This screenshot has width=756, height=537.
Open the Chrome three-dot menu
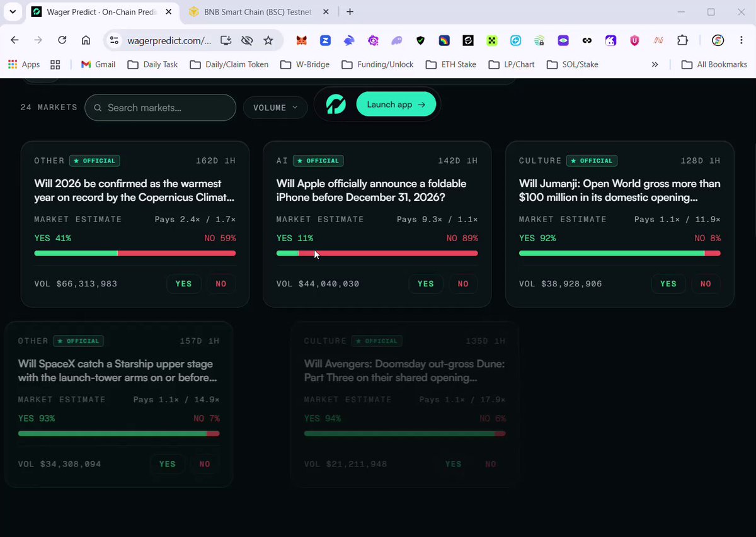[x=741, y=40]
